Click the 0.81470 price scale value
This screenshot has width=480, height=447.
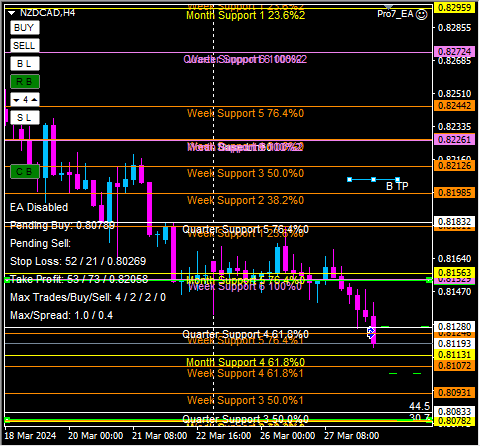point(455,292)
